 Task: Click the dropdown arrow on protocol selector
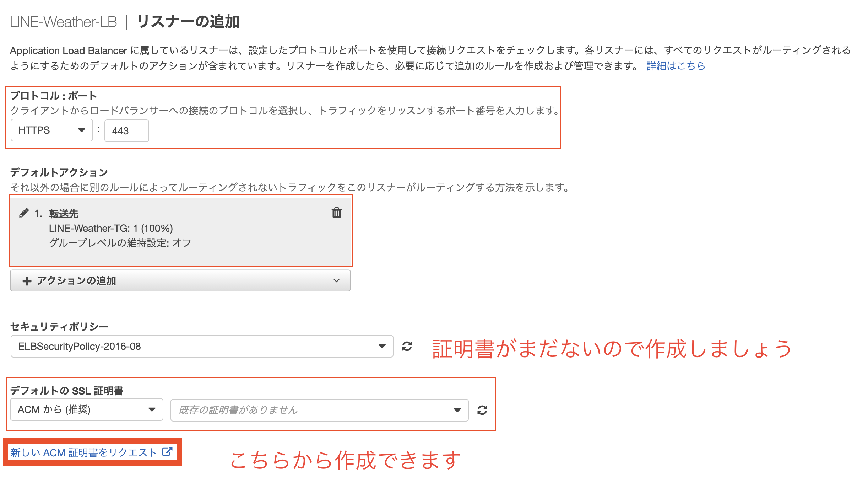(82, 130)
